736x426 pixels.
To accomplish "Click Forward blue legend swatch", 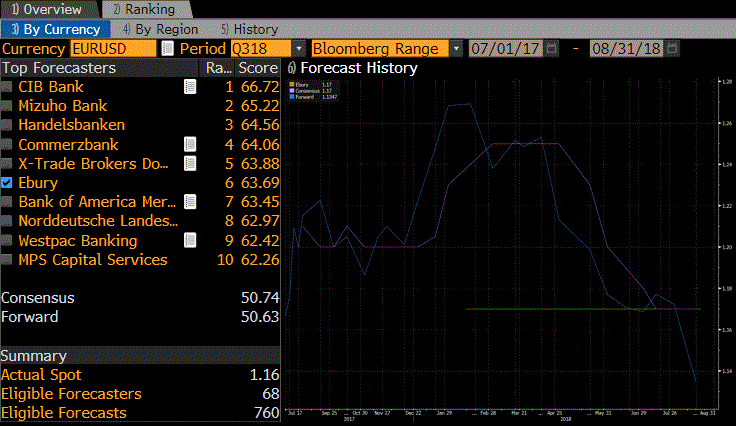I will (292, 97).
